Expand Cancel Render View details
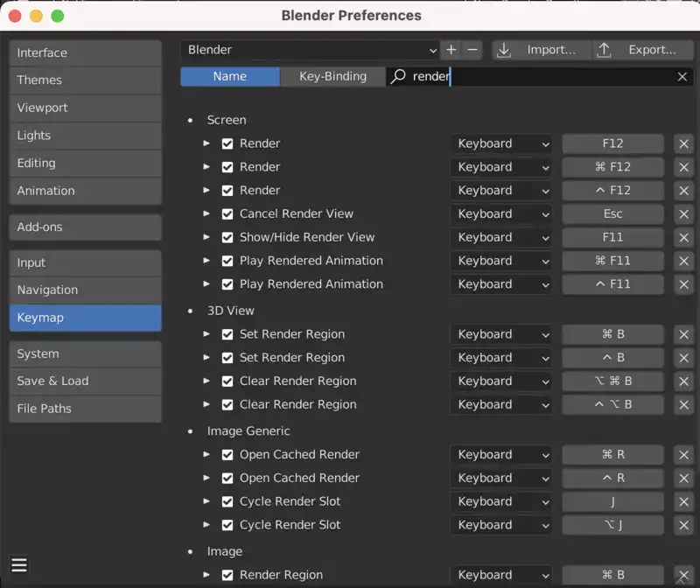This screenshot has height=588, width=700. tap(206, 213)
